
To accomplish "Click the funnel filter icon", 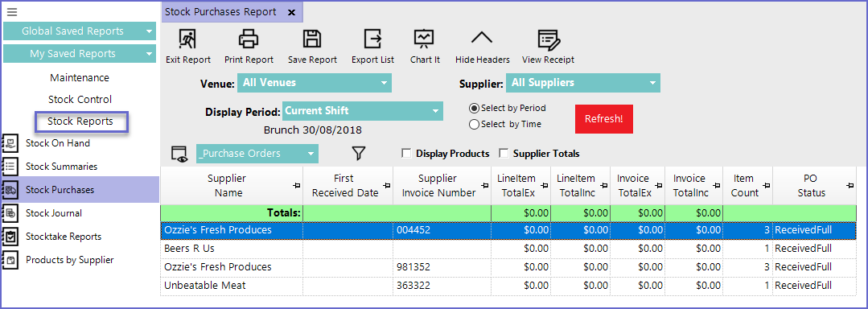I will [x=359, y=154].
